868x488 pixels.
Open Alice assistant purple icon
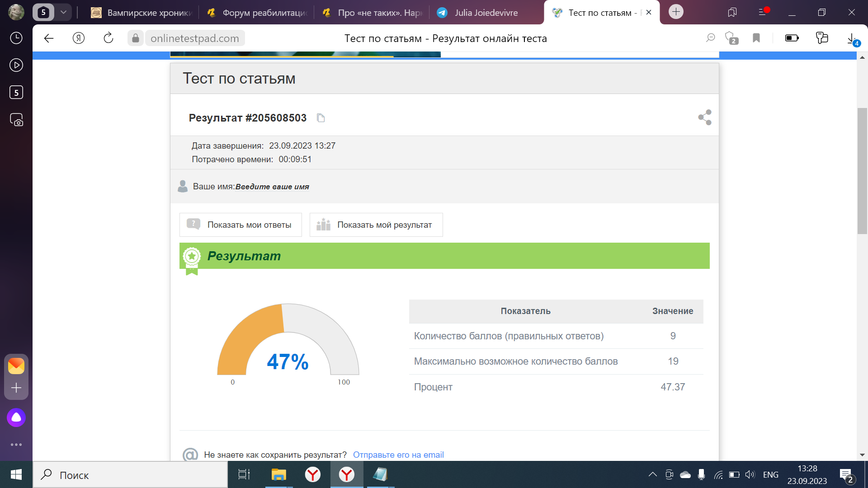16,418
